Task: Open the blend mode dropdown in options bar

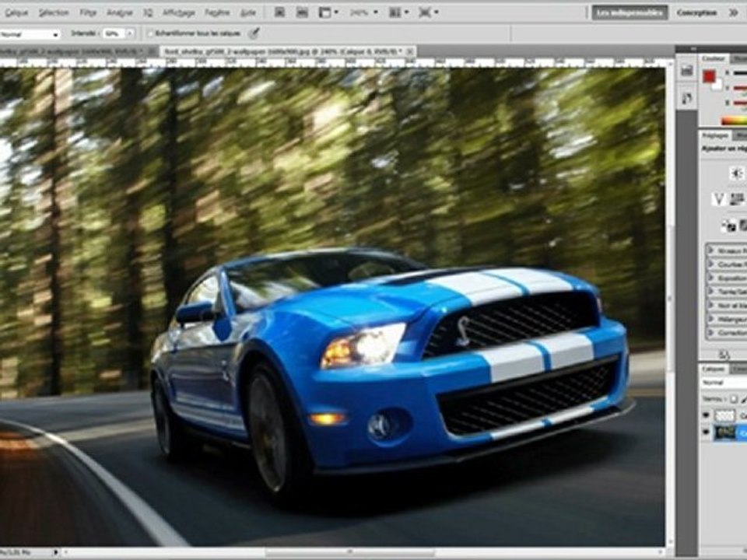Action: tap(30, 34)
